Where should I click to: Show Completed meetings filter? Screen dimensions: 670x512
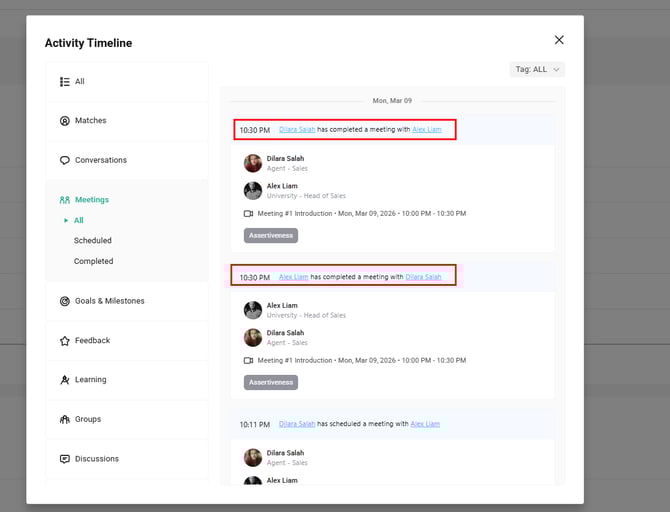[93, 262]
